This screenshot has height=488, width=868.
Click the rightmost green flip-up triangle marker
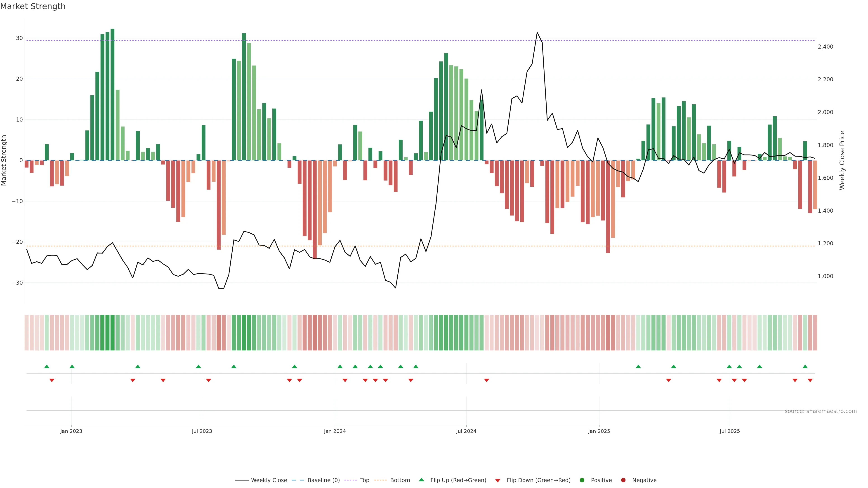click(x=805, y=366)
